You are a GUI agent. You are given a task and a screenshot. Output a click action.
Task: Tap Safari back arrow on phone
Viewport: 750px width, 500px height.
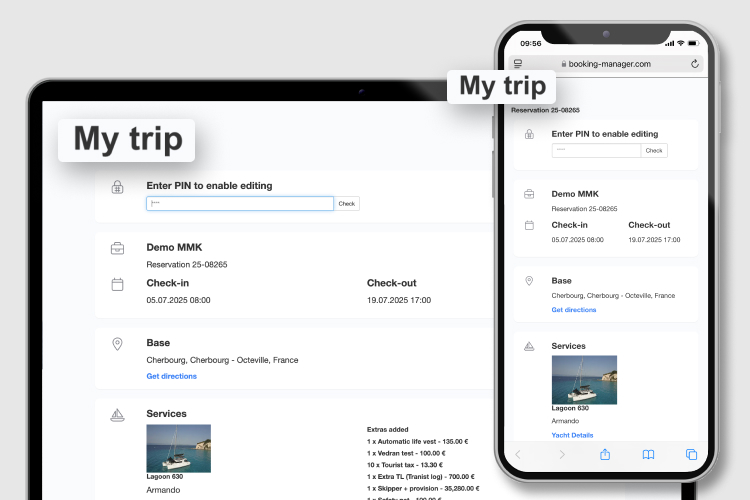point(518,454)
